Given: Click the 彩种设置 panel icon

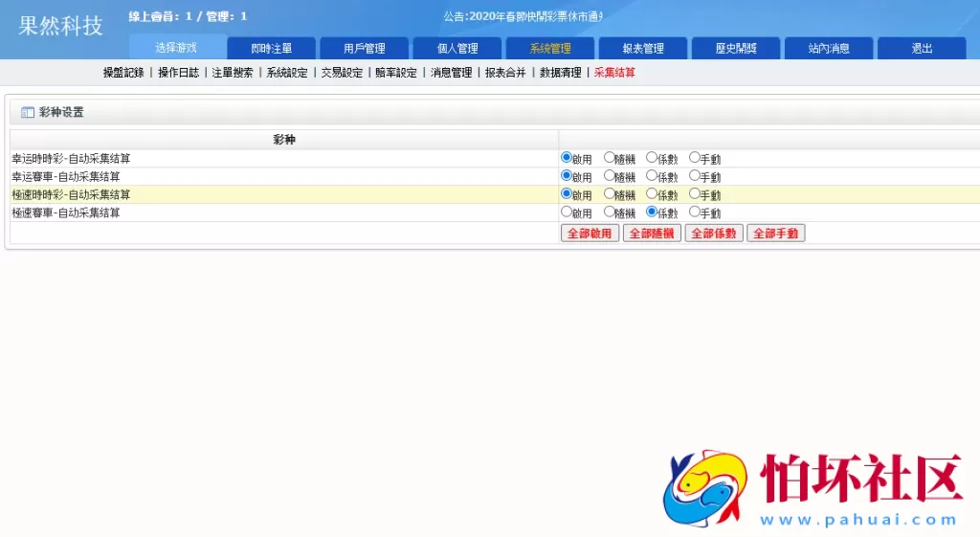Looking at the screenshot, I should click(28, 113).
